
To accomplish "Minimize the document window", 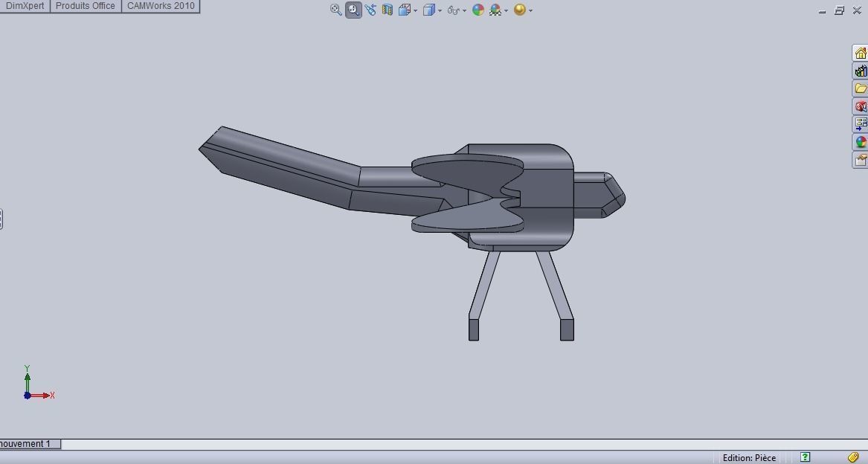I will tap(822, 10).
